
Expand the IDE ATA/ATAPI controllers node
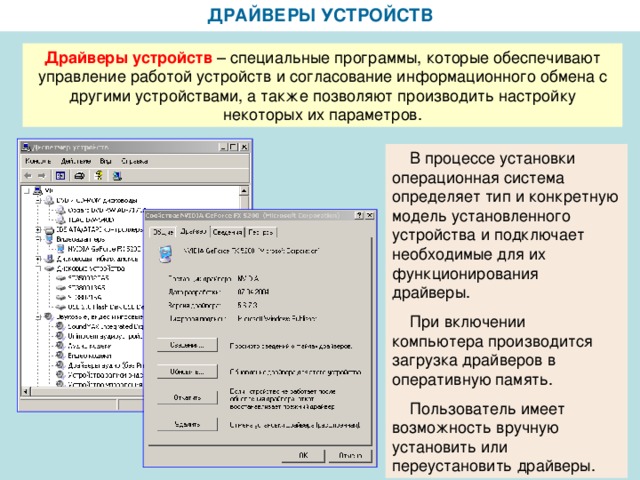(x=38, y=229)
